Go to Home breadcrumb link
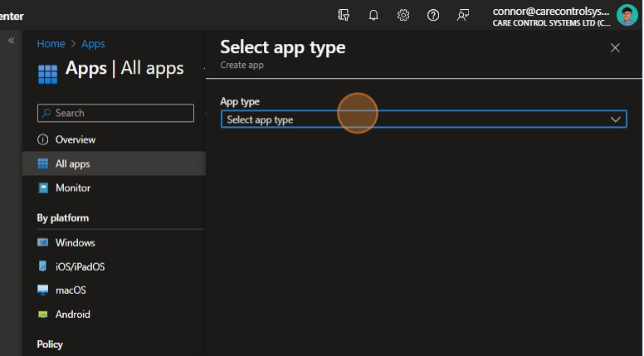 [51, 44]
